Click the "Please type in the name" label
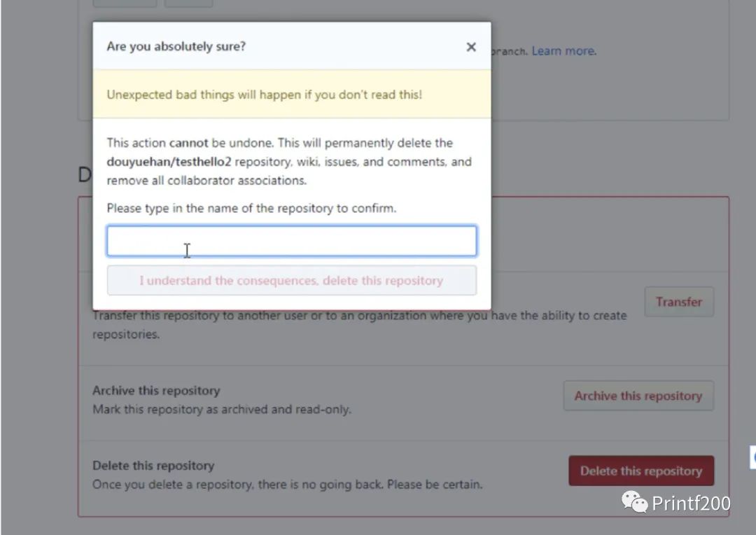The height and width of the screenshot is (535, 756). pos(251,208)
